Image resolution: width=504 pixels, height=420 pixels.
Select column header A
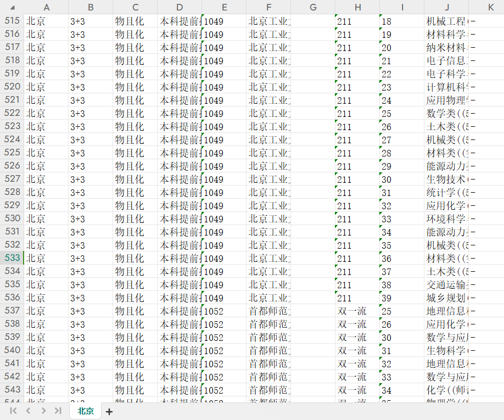pos(47,7)
